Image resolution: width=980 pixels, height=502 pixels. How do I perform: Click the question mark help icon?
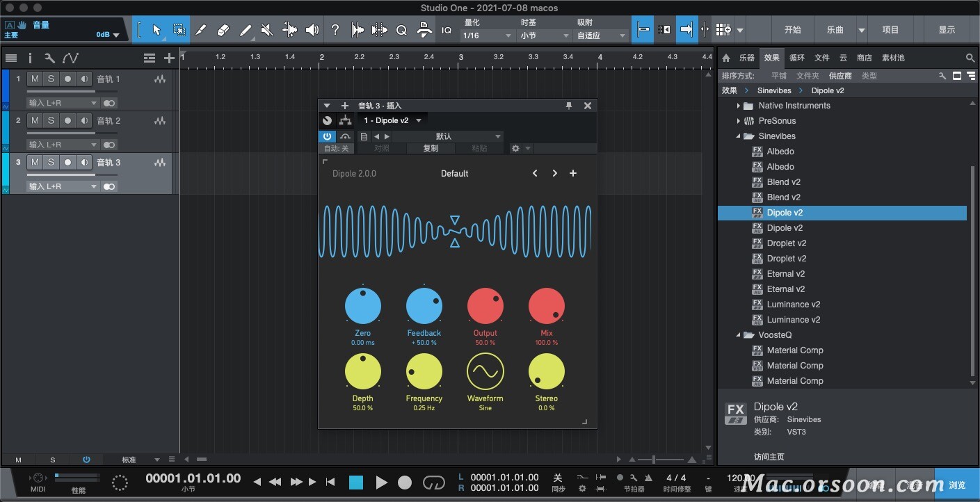click(335, 30)
